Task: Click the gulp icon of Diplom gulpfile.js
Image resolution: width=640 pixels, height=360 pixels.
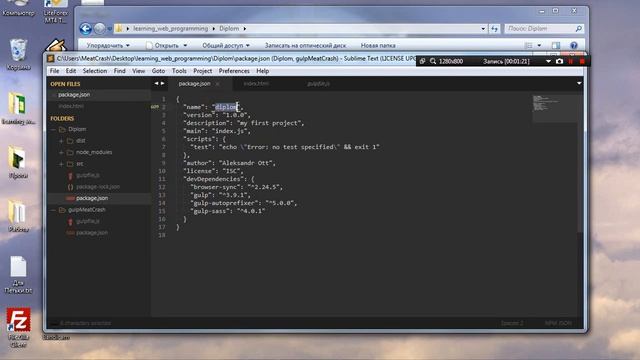Action: point(70,176)
